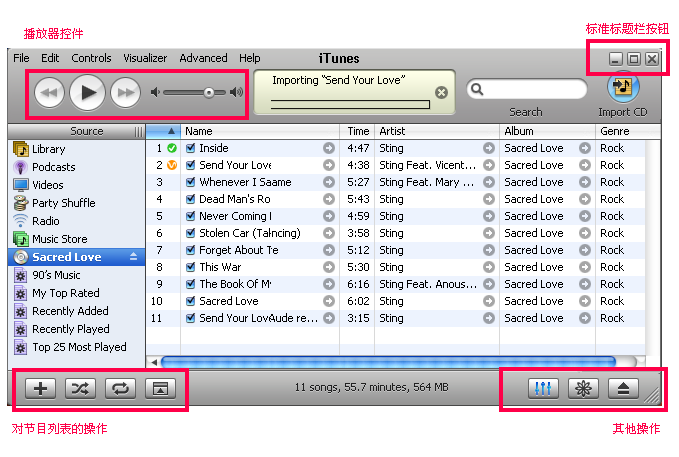Open the search field magnifier options
This screenshot has width=679, height=457.
pos(479,90)
